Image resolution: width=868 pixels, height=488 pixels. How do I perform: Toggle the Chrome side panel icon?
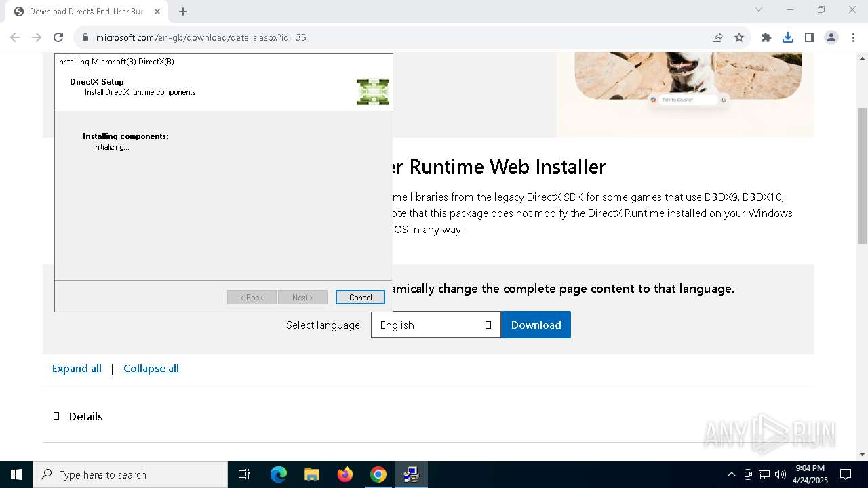pyautogui.click(x=810, y=37)
